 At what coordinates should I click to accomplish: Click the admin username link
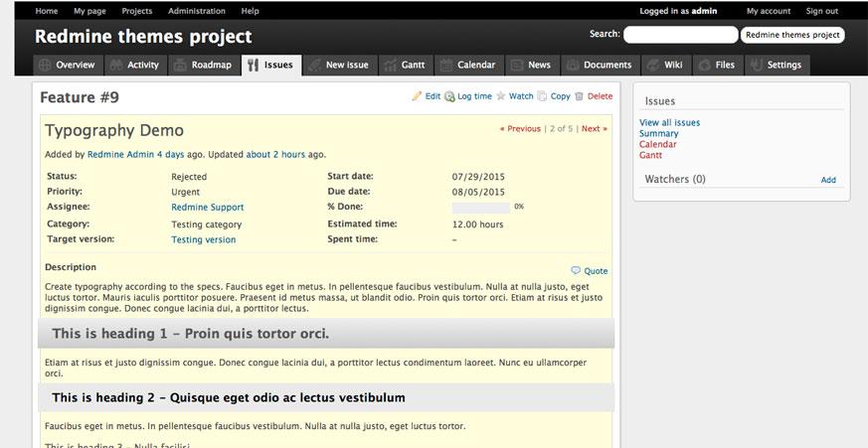(704, 11)
